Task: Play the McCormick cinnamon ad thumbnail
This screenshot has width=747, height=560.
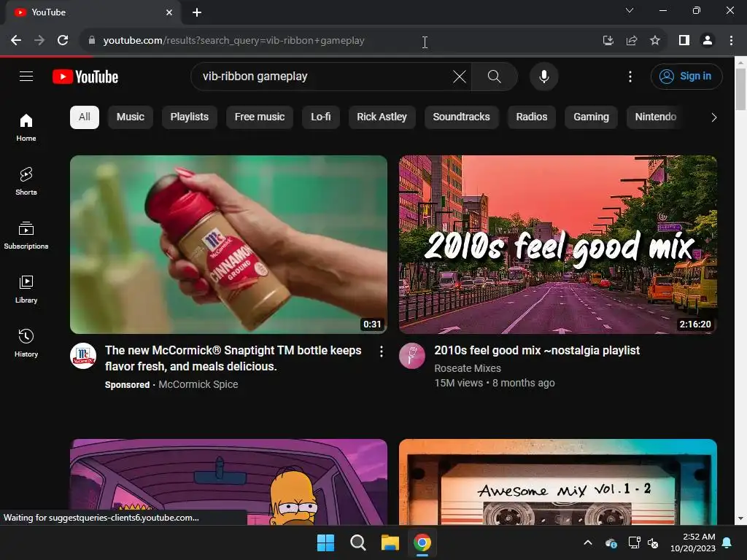Action: click(228, 244)
